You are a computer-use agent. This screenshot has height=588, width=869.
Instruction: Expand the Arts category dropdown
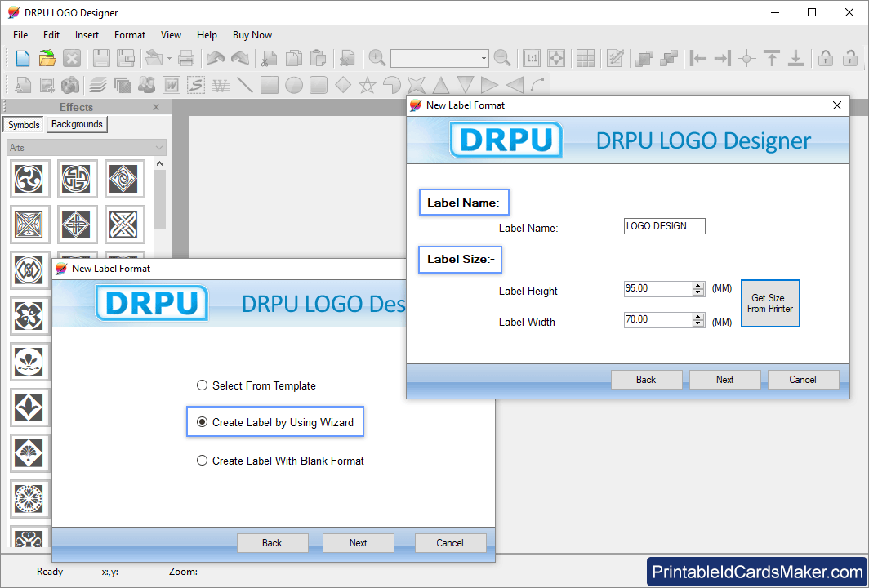point(159,148)
